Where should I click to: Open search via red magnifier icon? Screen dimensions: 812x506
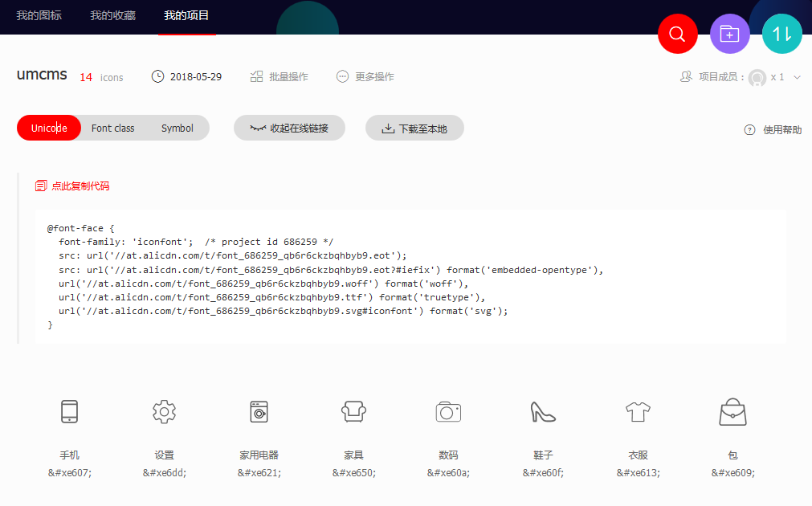[677, 34]
